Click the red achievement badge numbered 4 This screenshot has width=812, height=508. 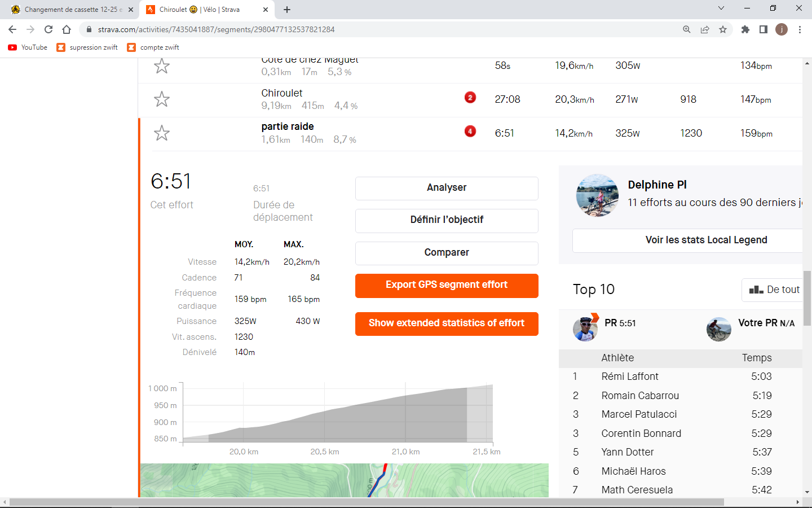point(470,132)
